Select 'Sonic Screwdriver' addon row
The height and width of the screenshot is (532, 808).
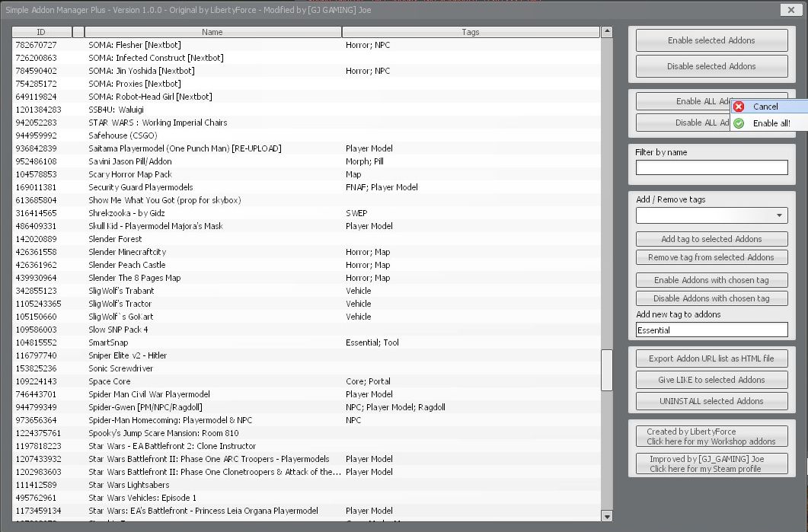[306, 368]
